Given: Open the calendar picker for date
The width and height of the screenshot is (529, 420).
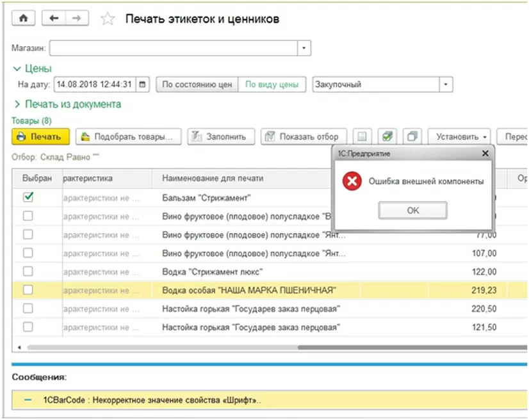Looking at the screenshot, I should [142, 85].
